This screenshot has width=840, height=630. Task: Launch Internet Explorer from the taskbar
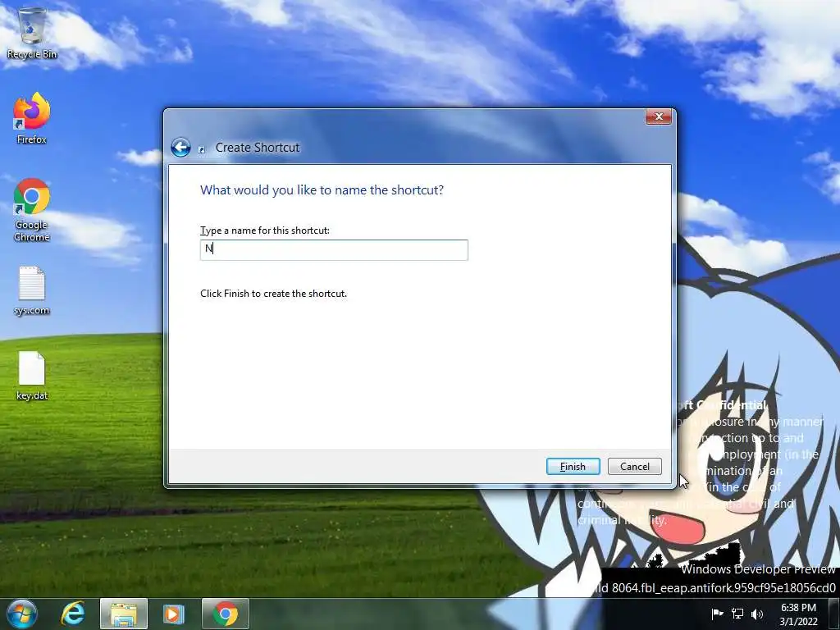72,614
